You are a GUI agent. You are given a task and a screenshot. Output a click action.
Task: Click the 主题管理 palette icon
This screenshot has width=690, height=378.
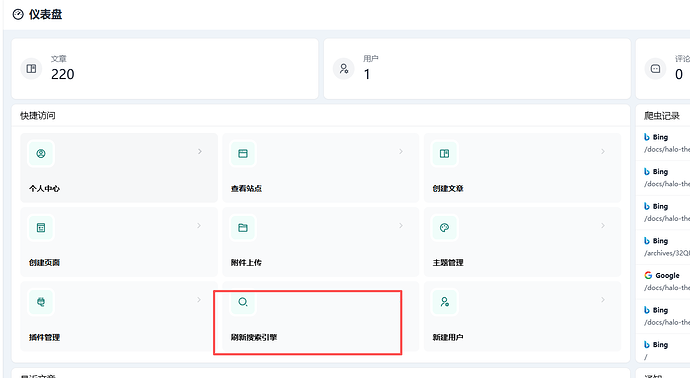pos(444,228)
